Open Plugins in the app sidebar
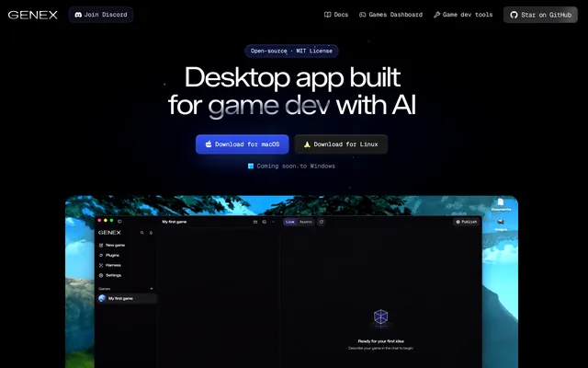 point(109,256)
